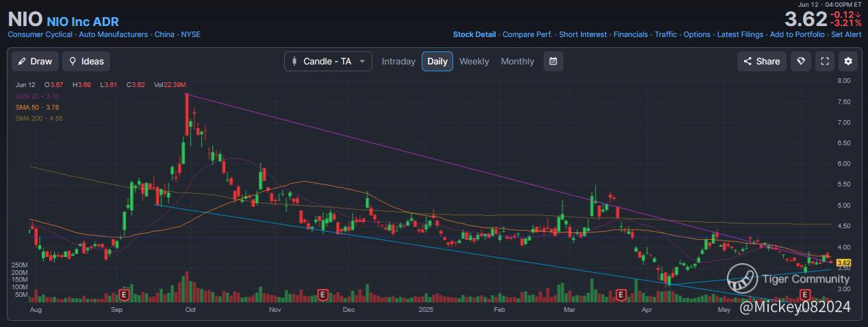The image size is (868, 327).
Task: Click the late November earnings E marker
Action: (x=324, y=294)
